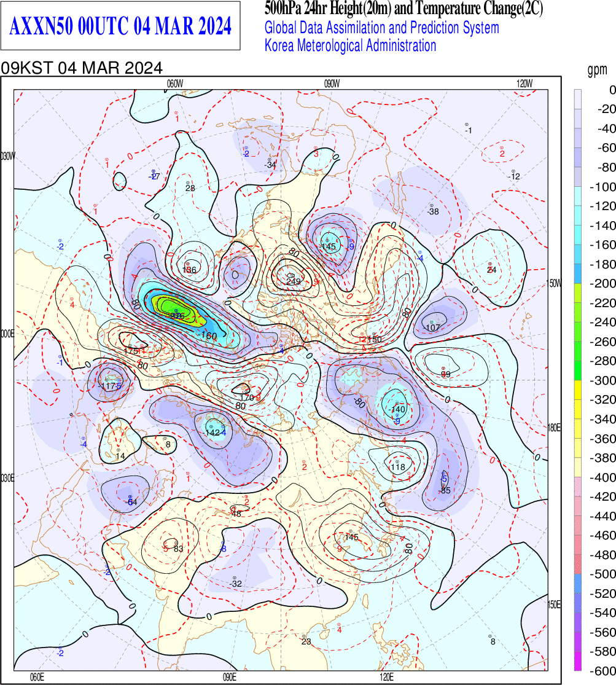Image resolution: width=616 pixels, height=685 pixels.
Task: Click the 060W longitude label on the top edge
Action: [x=175, y=84]
